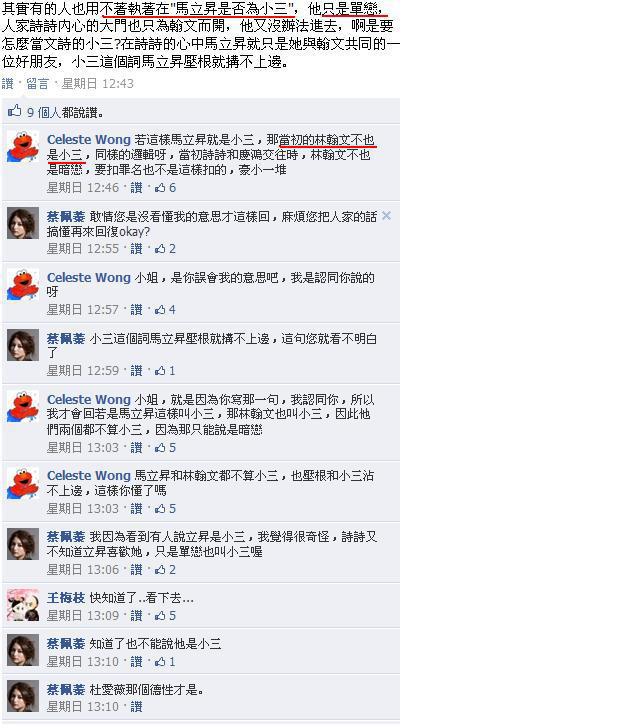Open the 6 likes count on the 12:46 comment
This screenshot has width=640, height=728.
click(x=166, y=188)
